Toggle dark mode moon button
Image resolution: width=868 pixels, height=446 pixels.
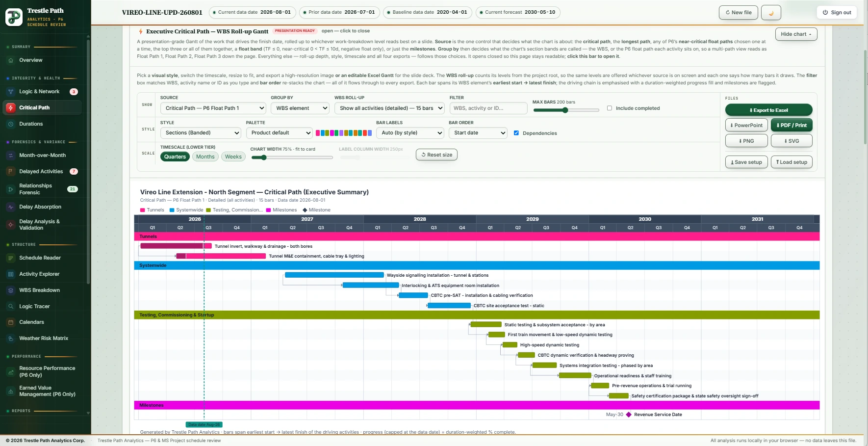pos(771,13)
